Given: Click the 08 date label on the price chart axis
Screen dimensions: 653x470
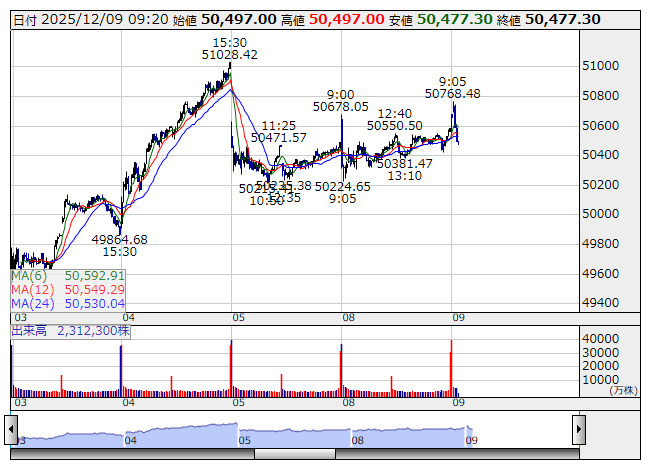Looking at the screenshot, I should 349,318.
